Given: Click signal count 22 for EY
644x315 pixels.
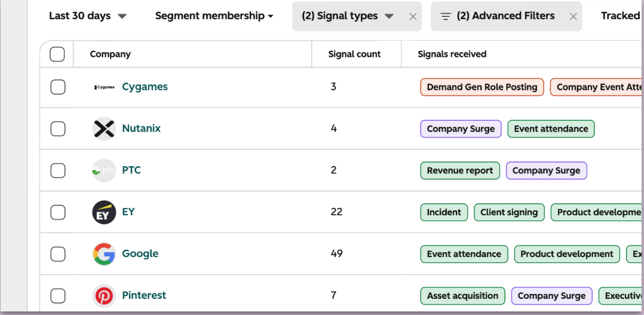Looking at the screenshot, I should 336,212.
